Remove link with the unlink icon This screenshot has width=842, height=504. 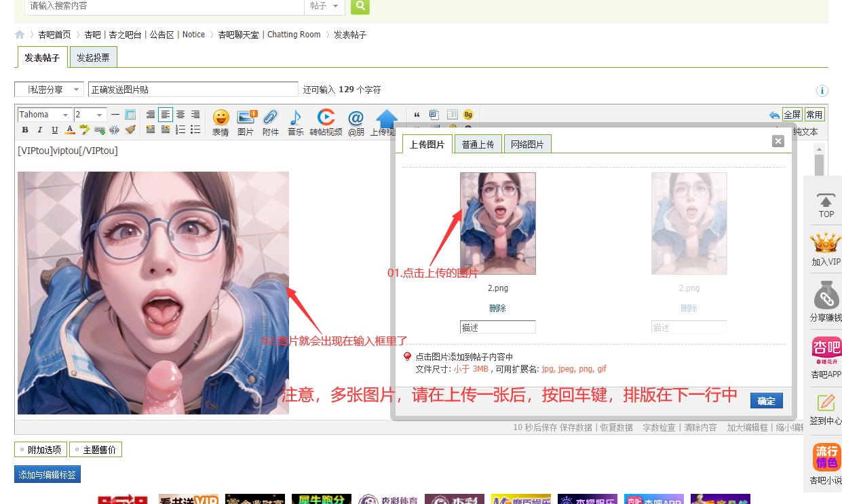point(115,130)
